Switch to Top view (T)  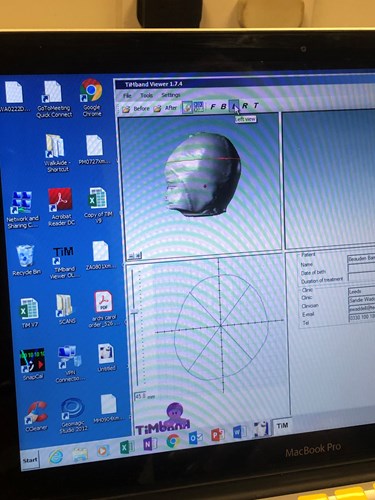tap(256, 105)
